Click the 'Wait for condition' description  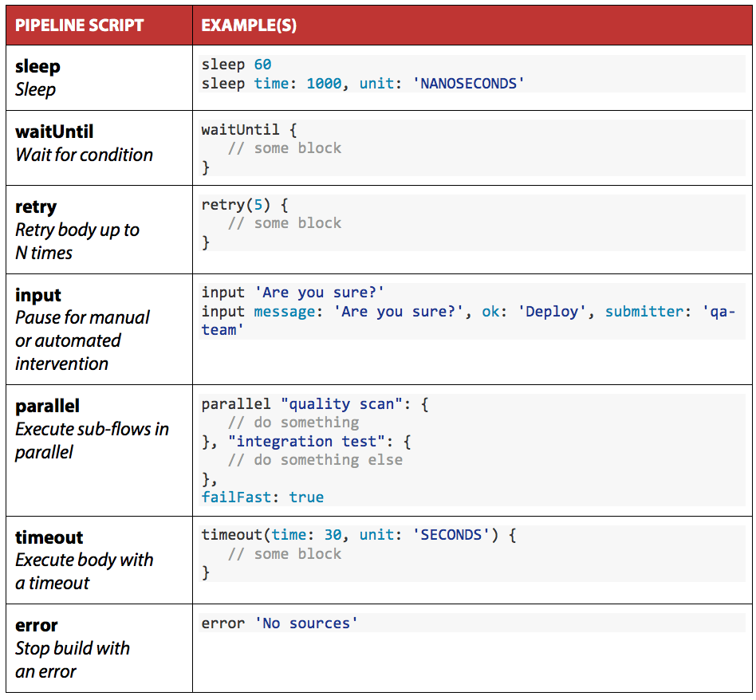84,155
